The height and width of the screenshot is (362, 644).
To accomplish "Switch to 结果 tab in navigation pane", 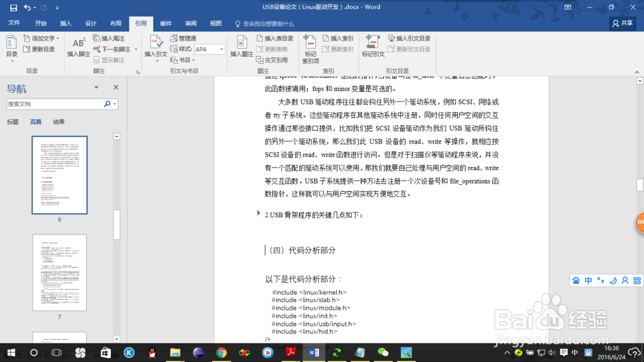I will click(x=59, y=122).
